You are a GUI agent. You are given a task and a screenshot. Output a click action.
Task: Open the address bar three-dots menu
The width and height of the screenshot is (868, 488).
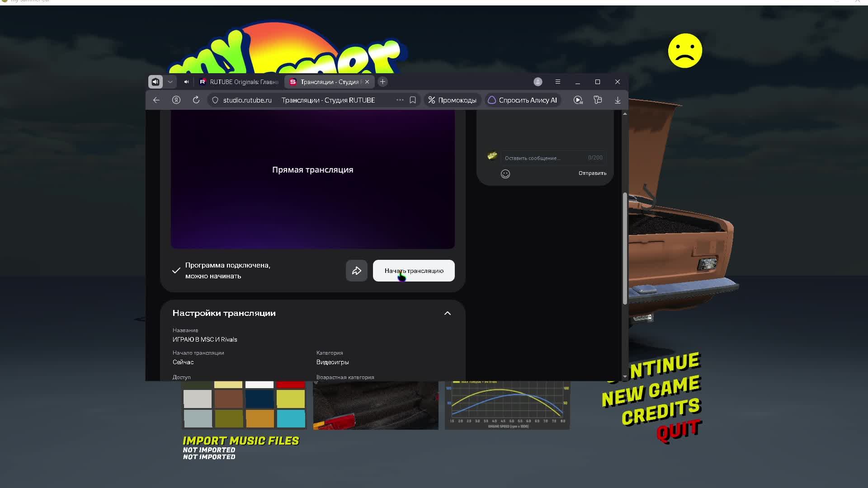tap(400, 100)
